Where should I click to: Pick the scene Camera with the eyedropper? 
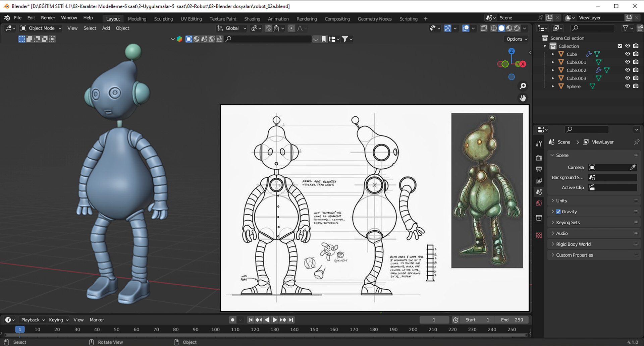click(633, 167)
